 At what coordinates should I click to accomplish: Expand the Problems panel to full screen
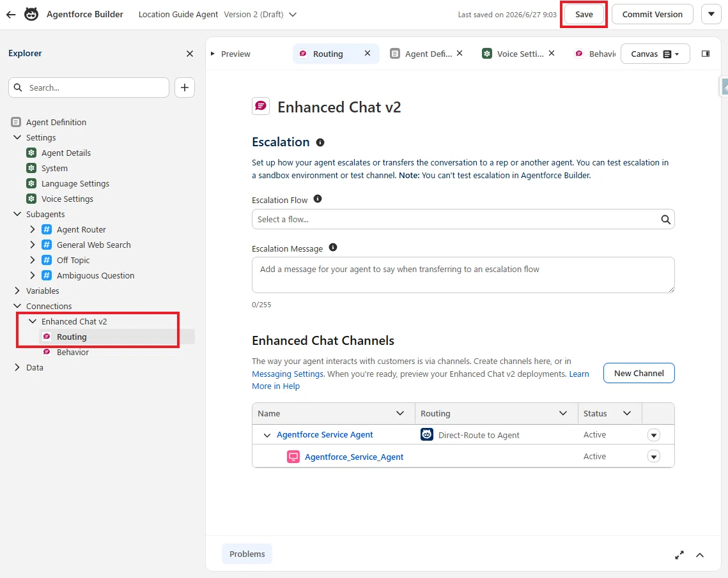pyautogui.click(x=679, y=555)
